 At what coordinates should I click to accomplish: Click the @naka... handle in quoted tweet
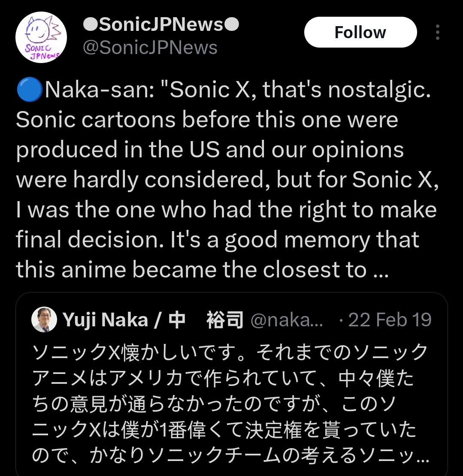tap(287, 319)
